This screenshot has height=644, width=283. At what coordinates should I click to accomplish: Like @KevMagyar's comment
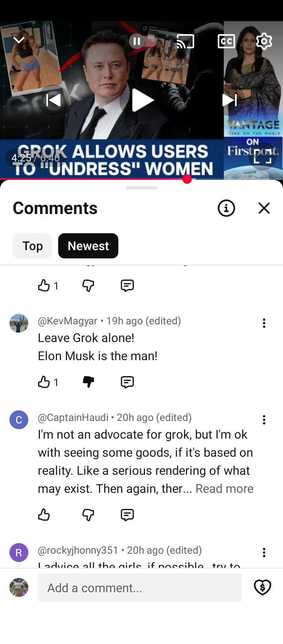[x=44, y=382]
